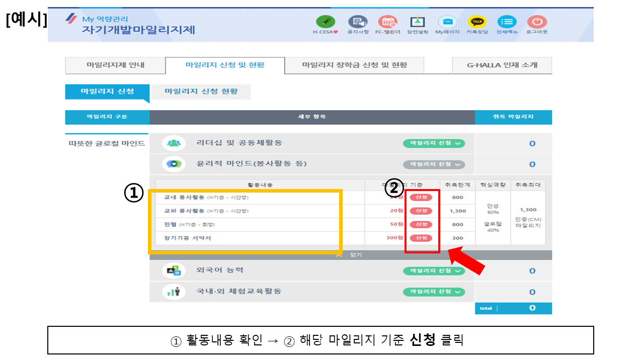
Task: Click 신청 button for 헌혈
Action: click(x=421, y=224)
